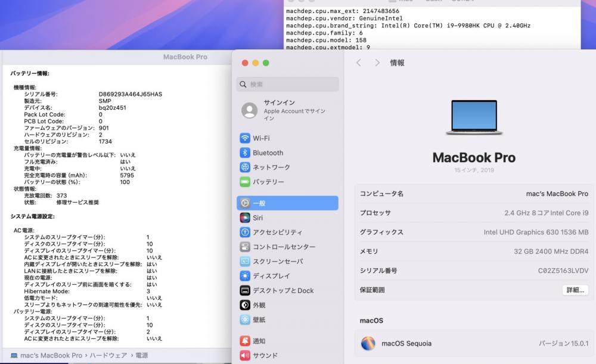Screen dimensions: 596x364
Task: Click the computer icon in System Information path bar
Action: tap(14, 356)
